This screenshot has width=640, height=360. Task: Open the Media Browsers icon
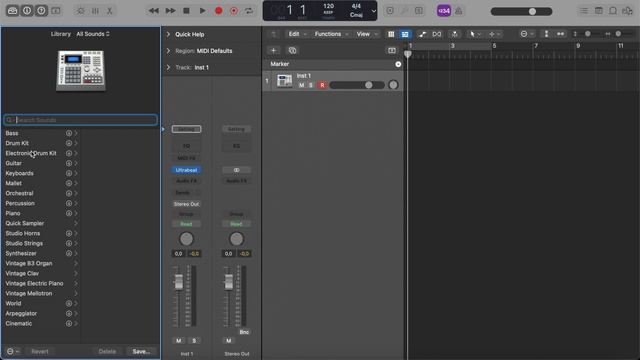(x=627, y=11)
